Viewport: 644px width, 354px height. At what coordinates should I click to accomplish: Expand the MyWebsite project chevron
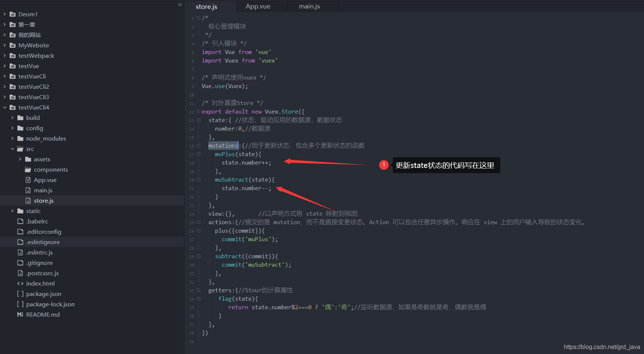click(5, 45)
